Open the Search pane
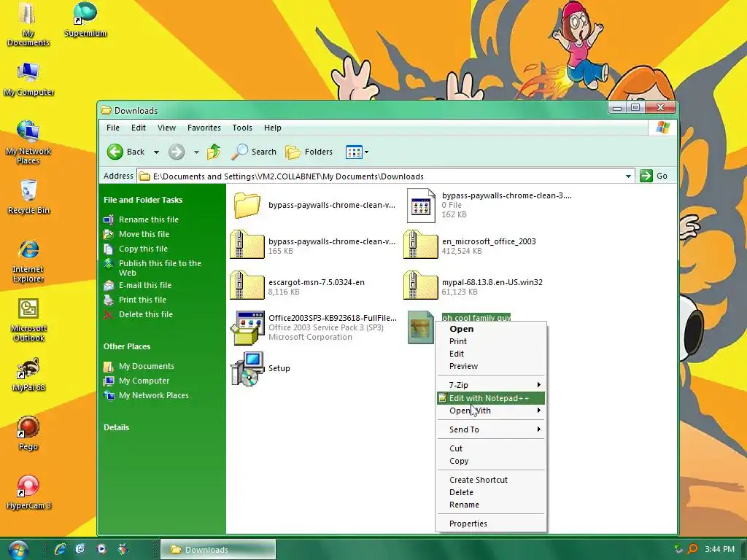 tap(253, 152)
